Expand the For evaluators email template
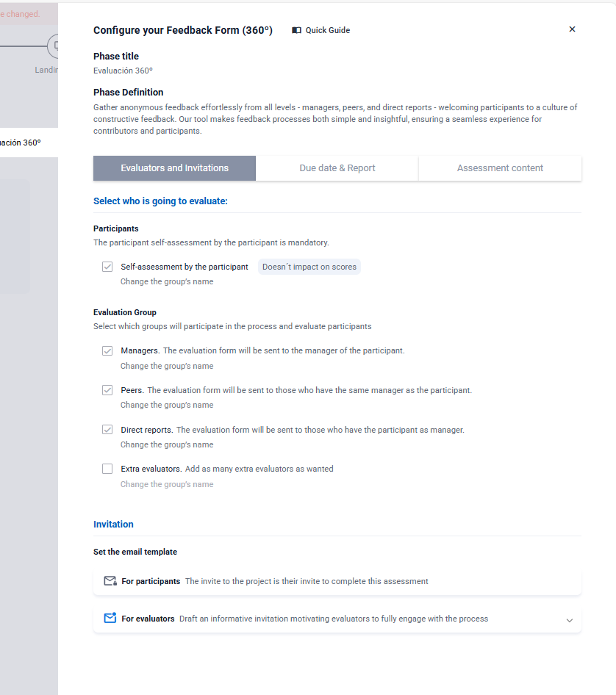The image size is (616, 695). pos(569,620)
